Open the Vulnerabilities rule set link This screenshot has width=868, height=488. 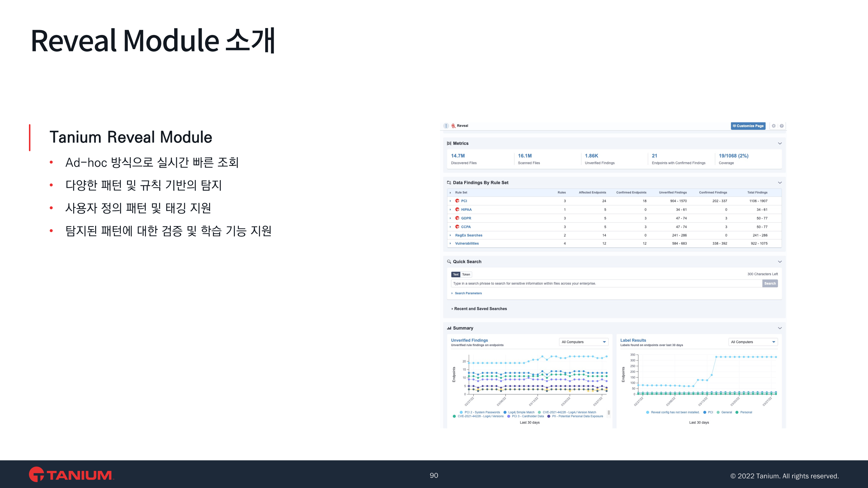tap(467, 243)
